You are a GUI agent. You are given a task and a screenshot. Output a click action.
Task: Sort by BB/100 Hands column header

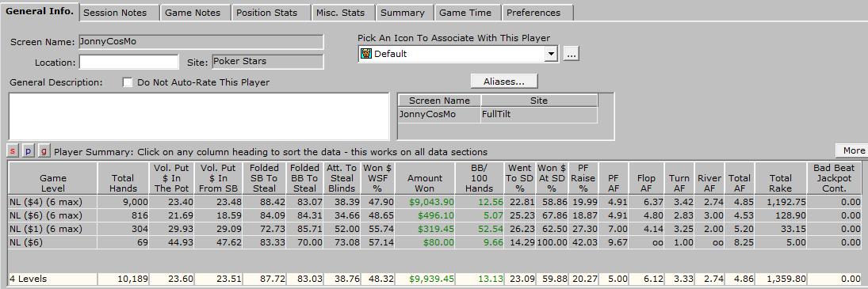point(479,178)
